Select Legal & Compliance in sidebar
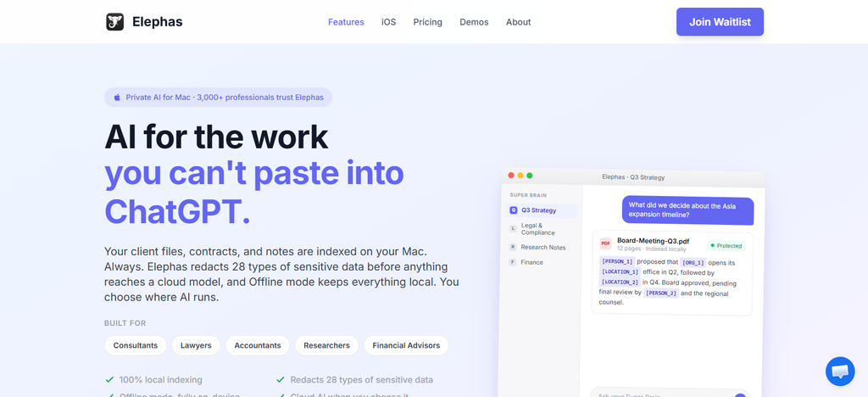The image size is (868, 397). (x=537, y=229)
